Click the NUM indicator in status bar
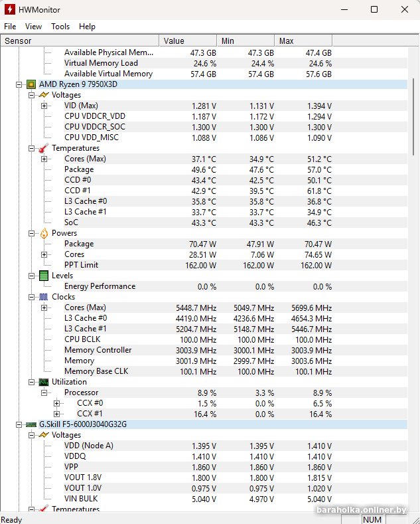The width and height of the screenshot is (420, 524). pyautogui.click(x=372, y=519)
